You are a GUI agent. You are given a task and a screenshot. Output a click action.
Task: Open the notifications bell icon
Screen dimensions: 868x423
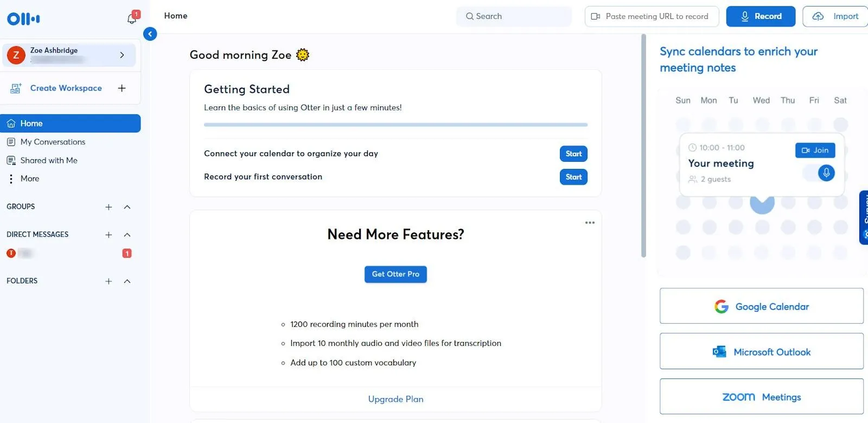(x=132, y=18)
